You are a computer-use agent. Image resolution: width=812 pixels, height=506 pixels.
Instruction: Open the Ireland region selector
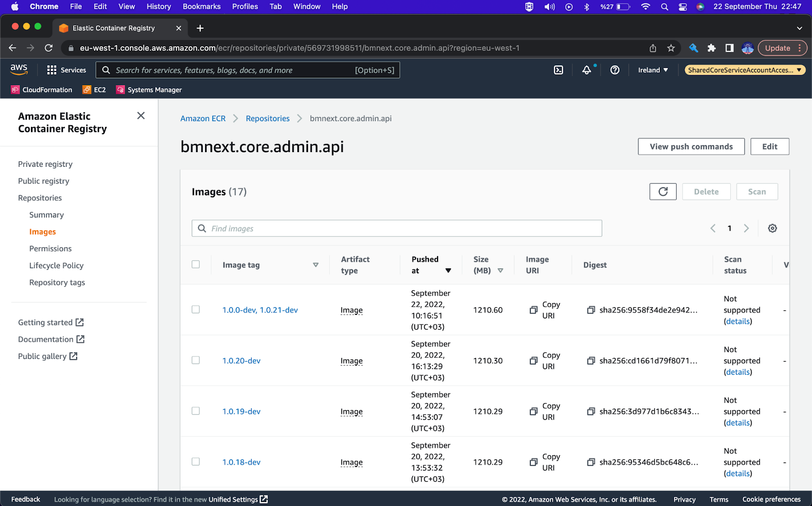tap(653, 69)
